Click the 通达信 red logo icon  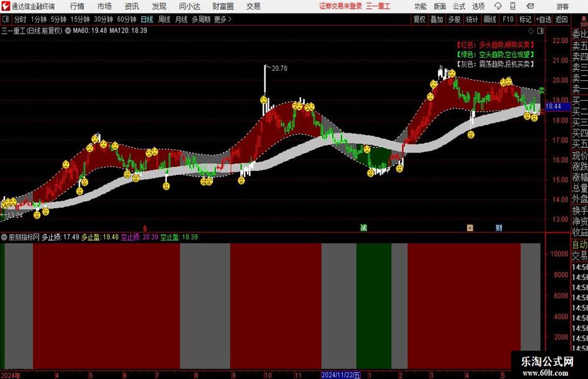click(6, 6)
